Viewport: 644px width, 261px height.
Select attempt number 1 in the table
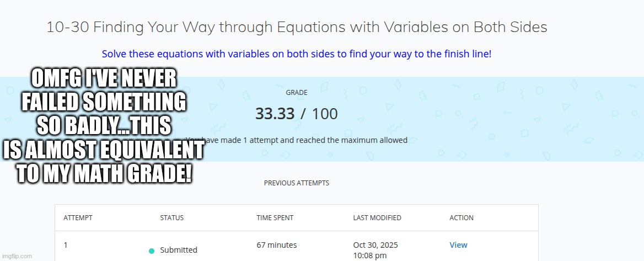66,245
